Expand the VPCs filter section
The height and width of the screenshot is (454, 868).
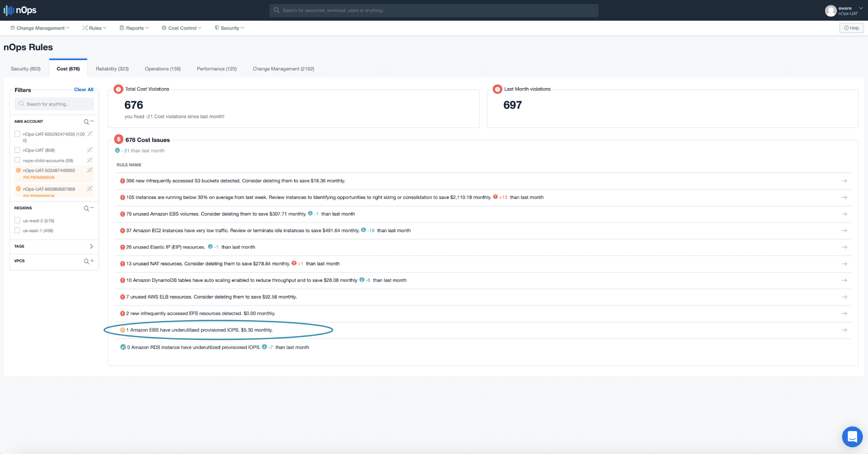pyautogui.click(x=92, y=261)
